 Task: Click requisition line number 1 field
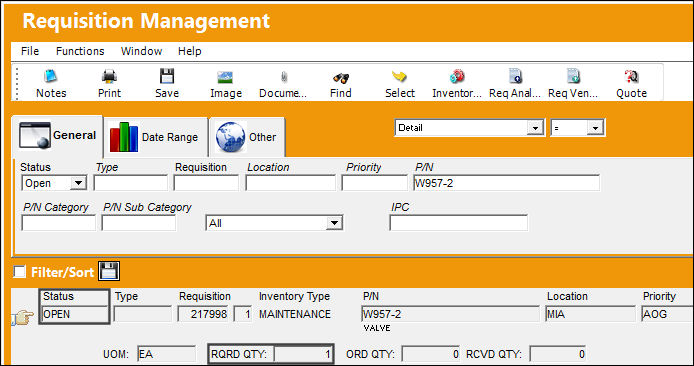243,314
